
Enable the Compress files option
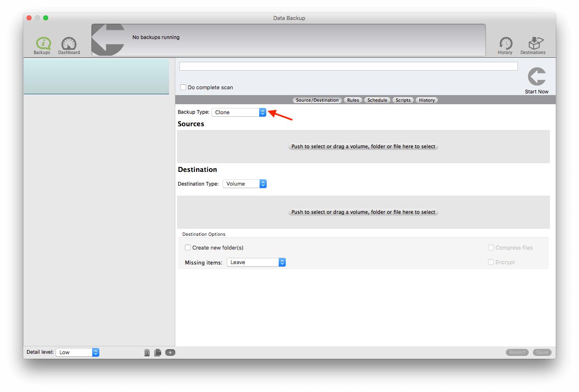coord(491,247)
